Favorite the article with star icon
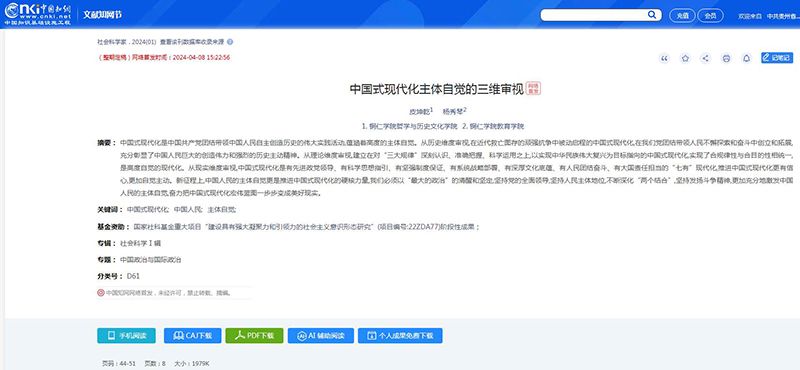This screenshot has width=800, height=370. [x=685, y=58]
